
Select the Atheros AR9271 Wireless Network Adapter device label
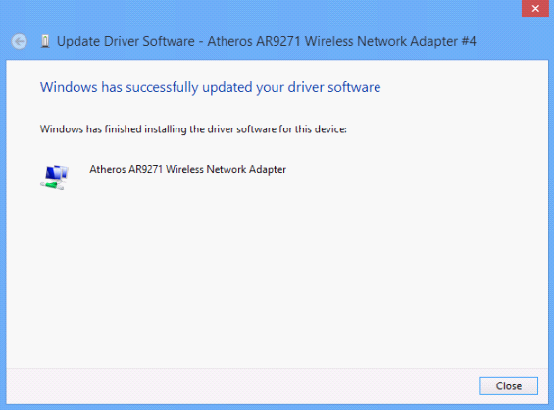(x=187, y=170)
